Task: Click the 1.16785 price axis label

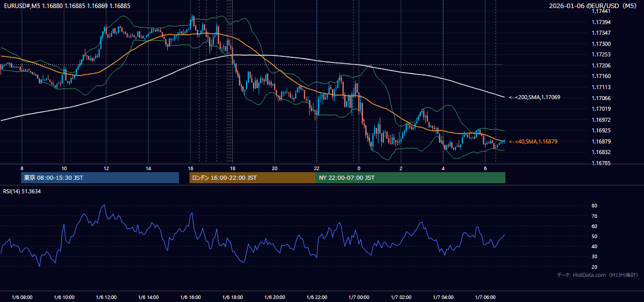Action: 601,163
